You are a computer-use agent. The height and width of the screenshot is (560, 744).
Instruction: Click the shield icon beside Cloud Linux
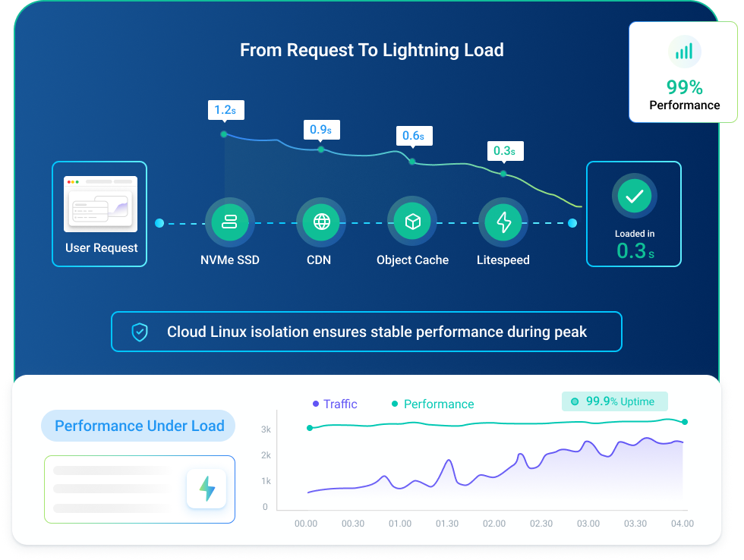coord(140,332)
